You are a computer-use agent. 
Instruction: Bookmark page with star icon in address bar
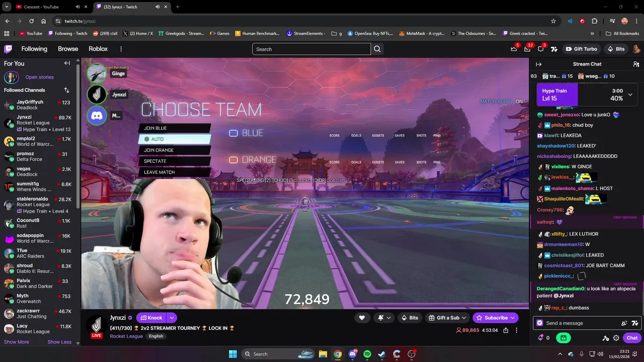pyautogui.click(x=553, y=21)
